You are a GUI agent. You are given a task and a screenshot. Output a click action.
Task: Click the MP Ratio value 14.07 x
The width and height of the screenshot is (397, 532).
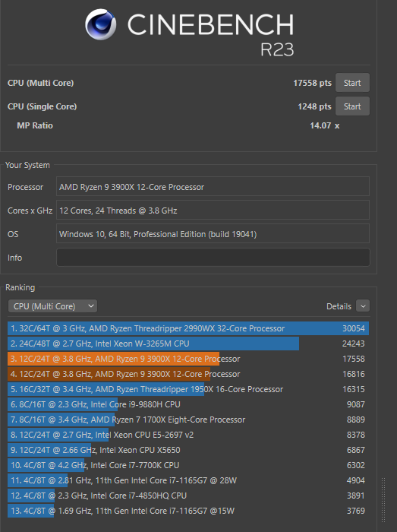(325, 125)
